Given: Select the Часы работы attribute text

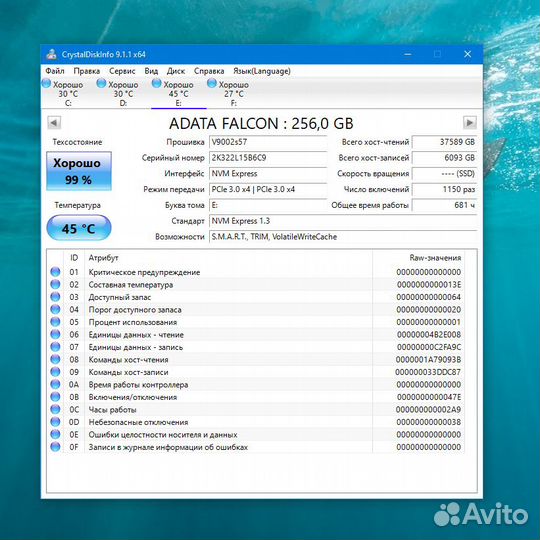Looking at the screenshot, I should click(x=113, y=410).
